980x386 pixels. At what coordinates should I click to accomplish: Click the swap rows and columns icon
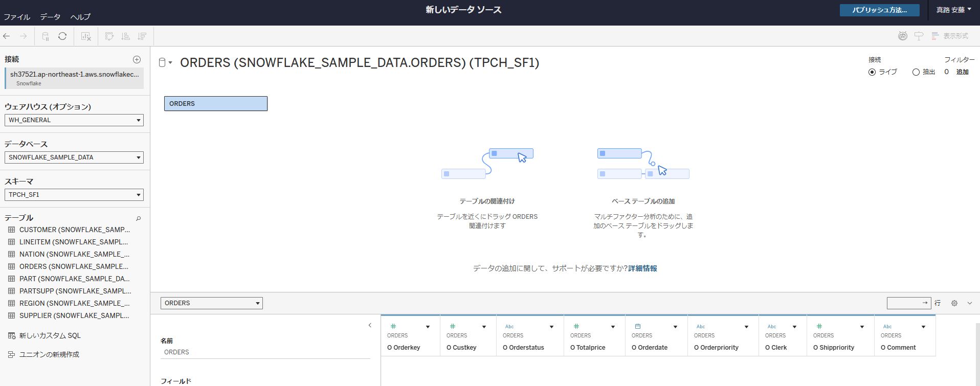point(109,36)
